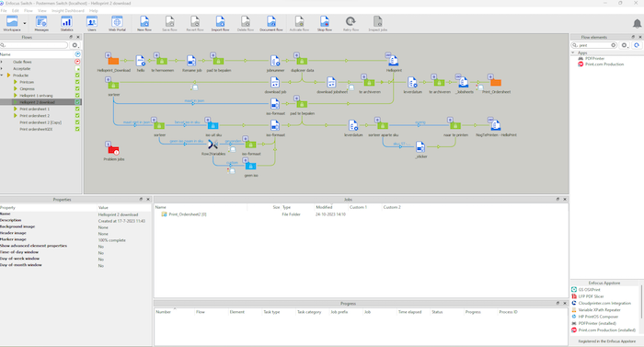Select the 'NogTePrinten - HelloPrint' element
Viewport: 644px width, 347px height.
pos(495,125)
